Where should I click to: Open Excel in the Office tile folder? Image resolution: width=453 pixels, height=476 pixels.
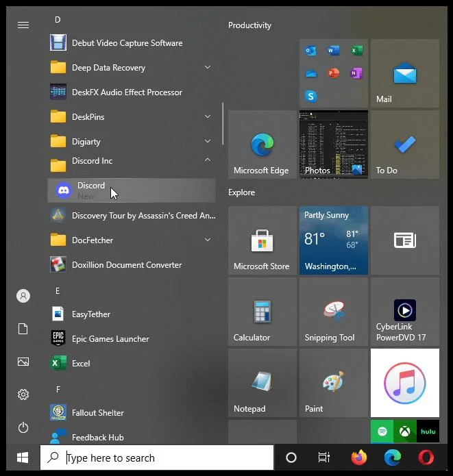coord(356,51)
